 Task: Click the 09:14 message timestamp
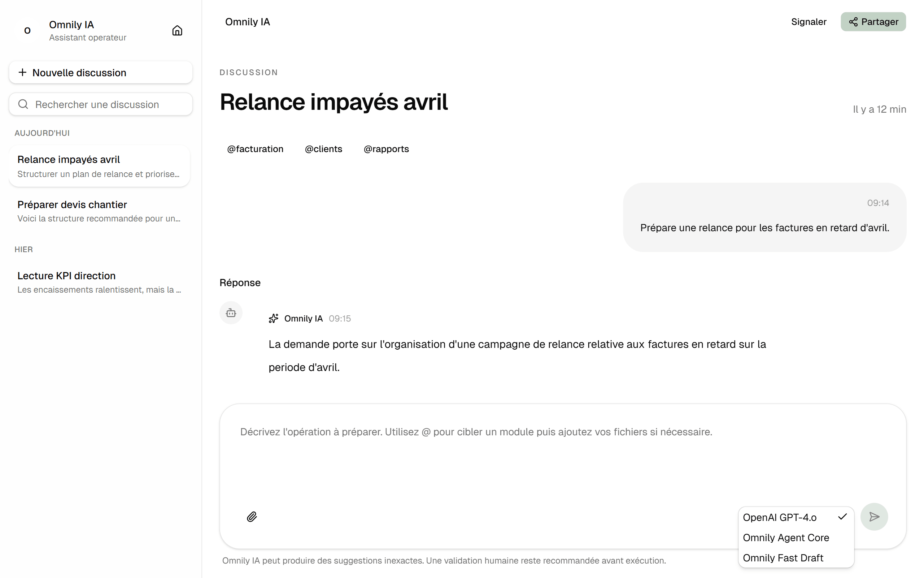point(878,203)
